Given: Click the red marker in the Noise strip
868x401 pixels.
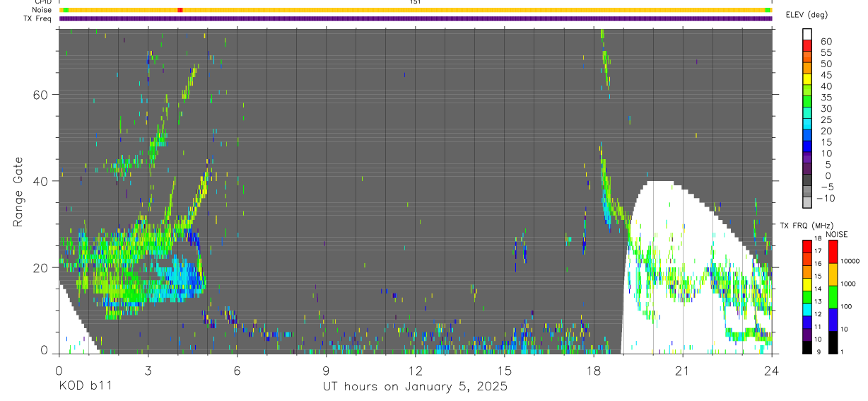Looking at the screenshot, I should 180,10.
